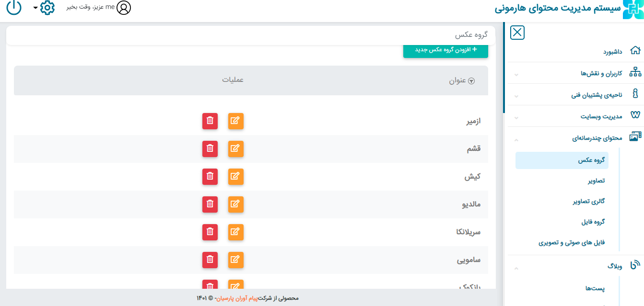Expand مدیریت وبسایت menu
644x306 pixels.
pos(601,116)
